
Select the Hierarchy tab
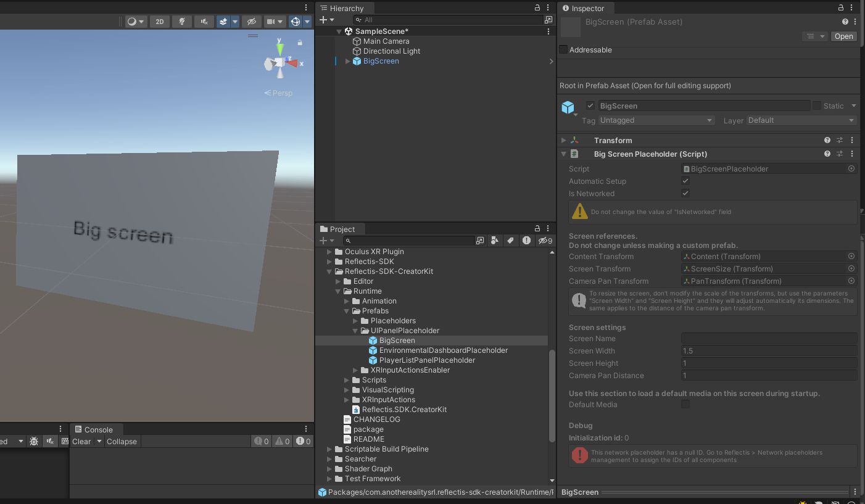coord(346,9)
